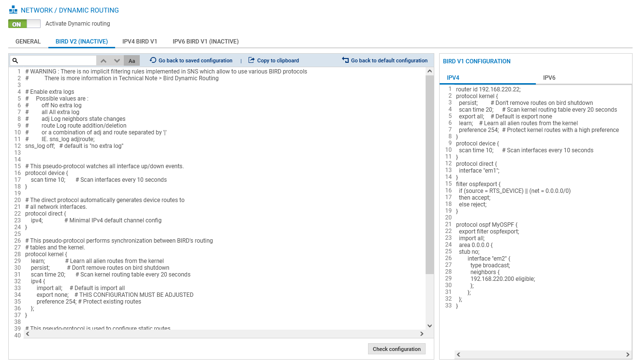
Task: Toggle the Aa case-sensitive search button
Action: point(132,61)
